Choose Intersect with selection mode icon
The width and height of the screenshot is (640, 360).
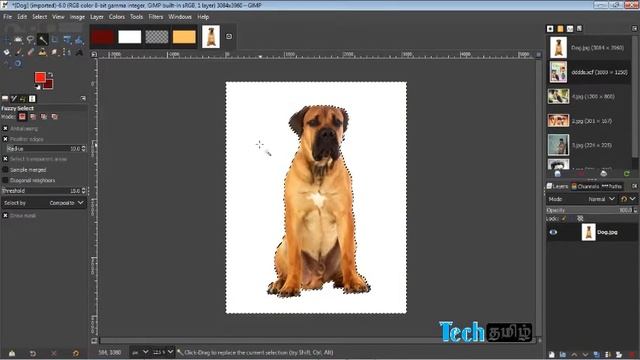pyautogui.click(x=55, y=117)
